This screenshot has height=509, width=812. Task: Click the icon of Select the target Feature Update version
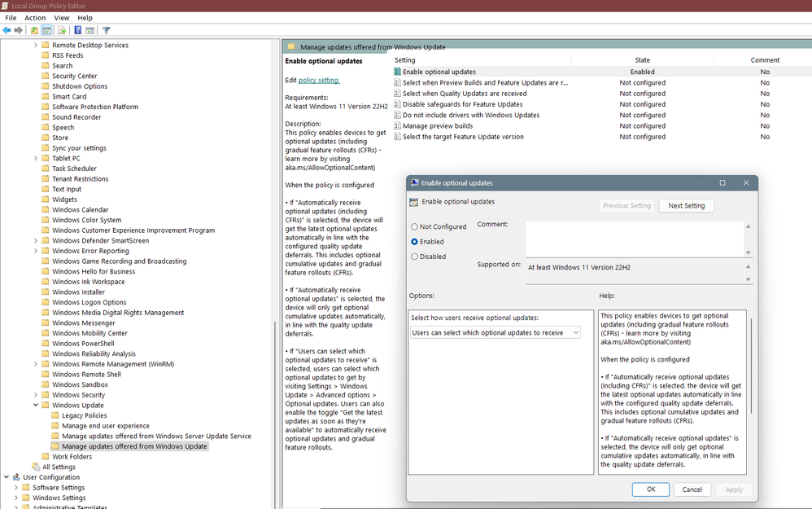[x=397, y=137]
